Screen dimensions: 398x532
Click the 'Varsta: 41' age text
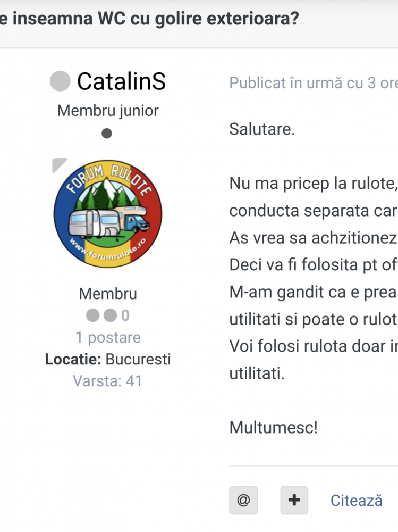[x=108, y=381]
